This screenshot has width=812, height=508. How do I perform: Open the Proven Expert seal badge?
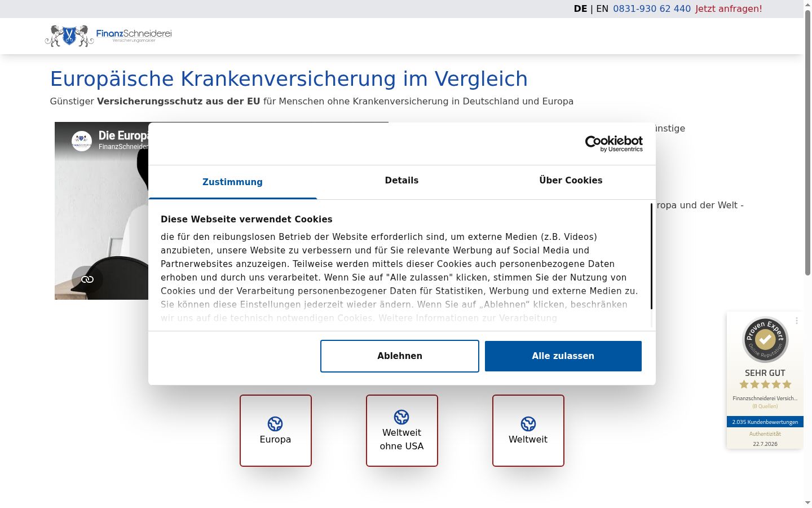point(765,339)
